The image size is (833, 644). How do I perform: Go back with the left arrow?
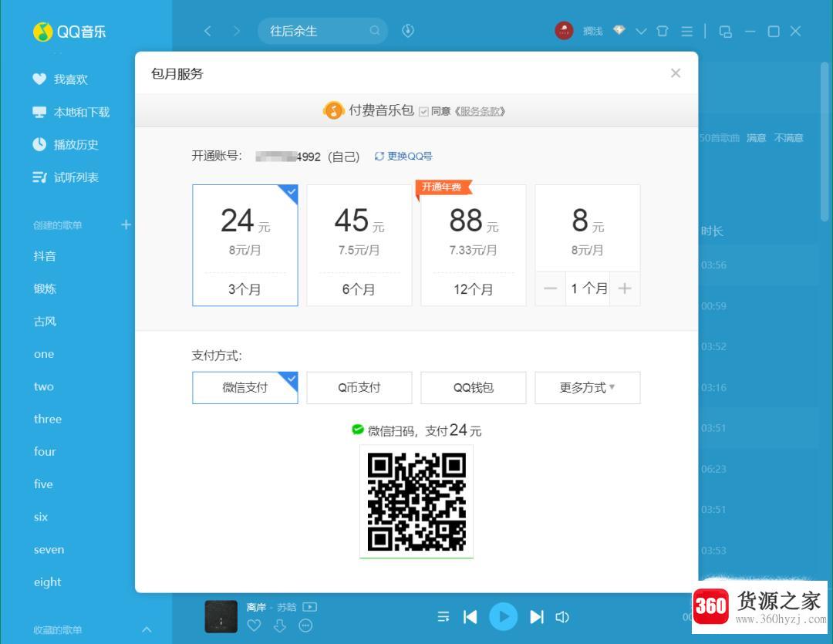[x=207, y=32]
